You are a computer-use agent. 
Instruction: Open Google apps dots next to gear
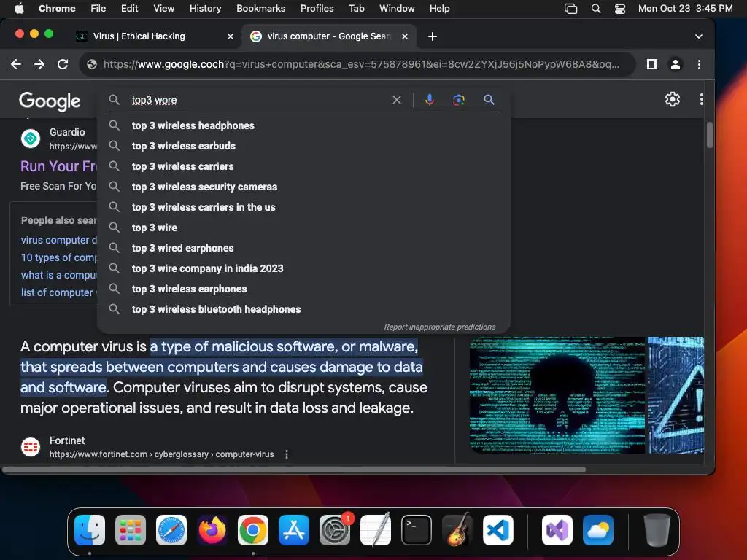tap(701, 99)
